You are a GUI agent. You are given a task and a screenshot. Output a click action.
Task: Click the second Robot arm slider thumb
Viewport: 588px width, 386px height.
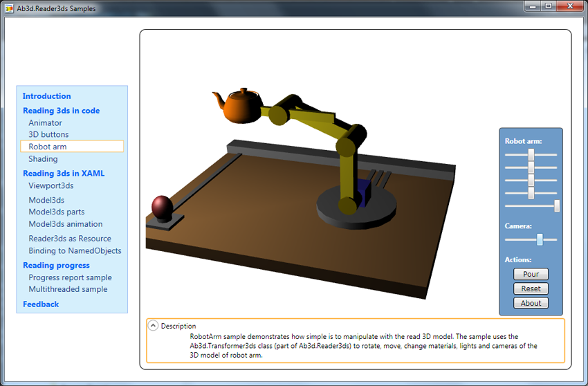pos(531,167)
